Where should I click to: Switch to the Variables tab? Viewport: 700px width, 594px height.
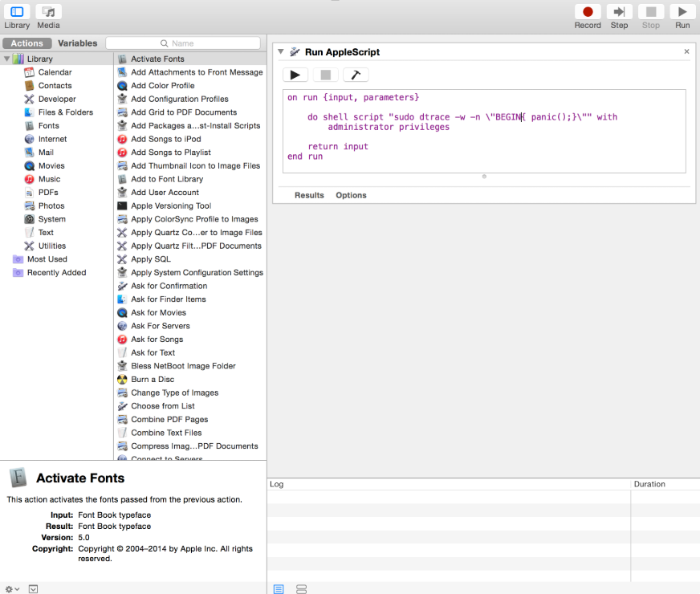click(78, 43)
